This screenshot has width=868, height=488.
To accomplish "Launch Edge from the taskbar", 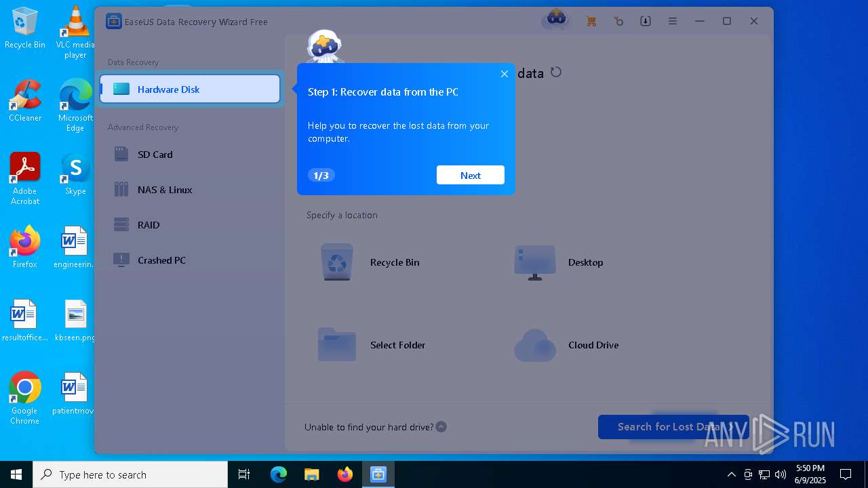I will click(279, 474).
